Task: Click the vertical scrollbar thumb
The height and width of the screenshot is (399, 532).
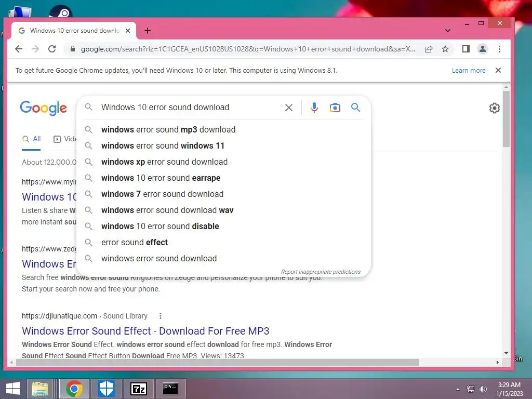Action: 506,119
